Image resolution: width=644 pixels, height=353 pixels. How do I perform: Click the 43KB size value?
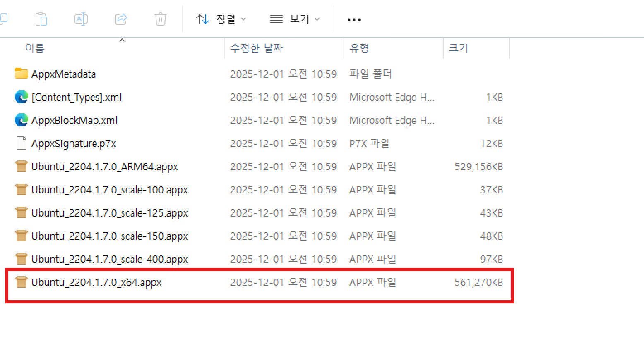[492, 213]
